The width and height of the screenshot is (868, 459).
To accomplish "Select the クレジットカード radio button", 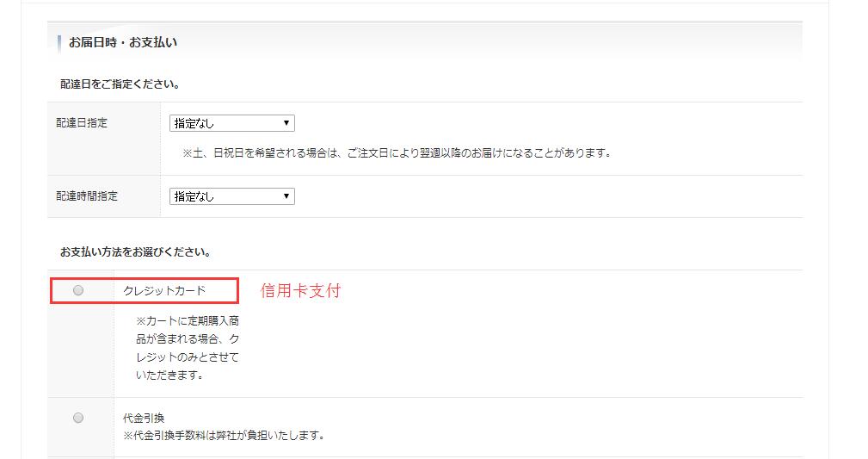I will click(x=78, y=291).
